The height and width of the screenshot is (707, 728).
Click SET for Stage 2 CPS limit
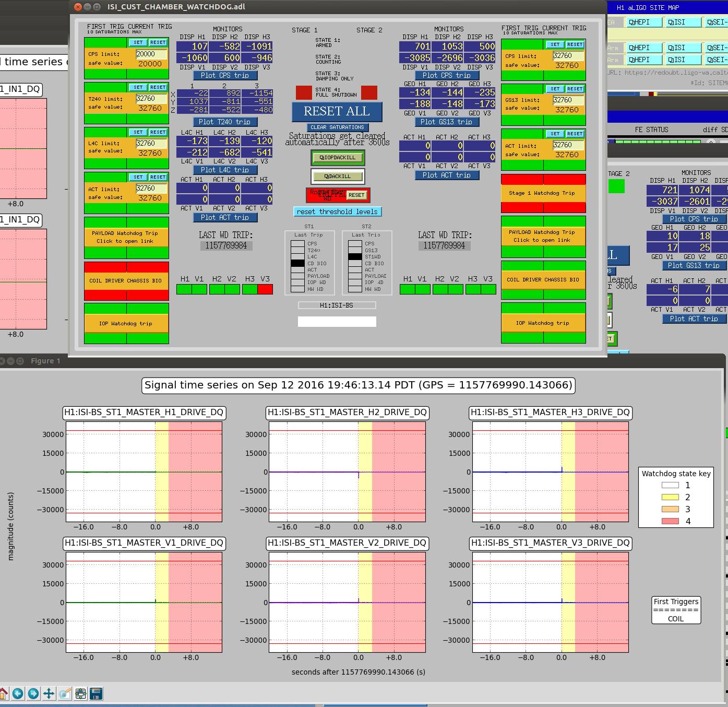(555, 44)
